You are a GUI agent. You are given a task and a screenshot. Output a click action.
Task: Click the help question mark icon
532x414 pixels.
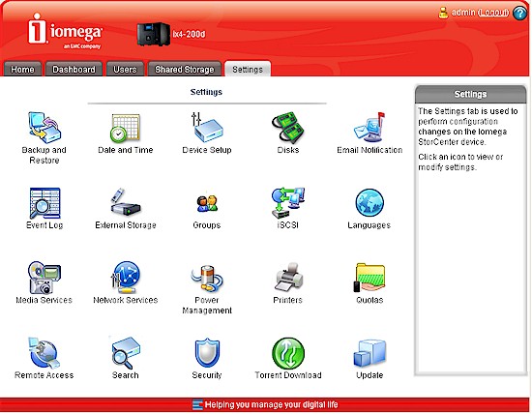[x=519, y=13]
